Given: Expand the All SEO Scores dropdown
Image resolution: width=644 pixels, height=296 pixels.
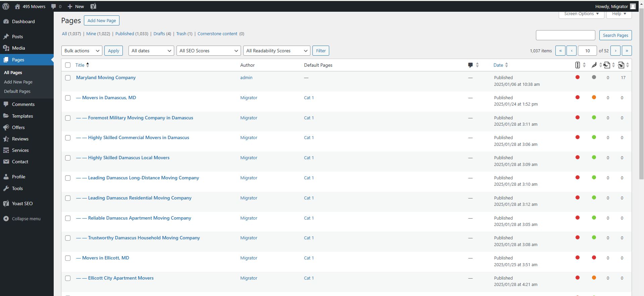Looking at the screenshot, I should coord(208,51).
